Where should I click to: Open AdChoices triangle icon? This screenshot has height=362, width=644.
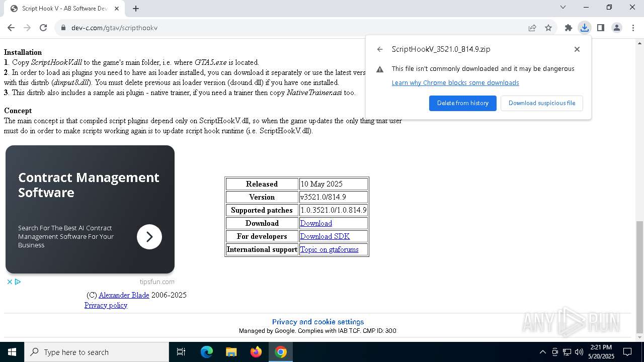pos(18,282)
